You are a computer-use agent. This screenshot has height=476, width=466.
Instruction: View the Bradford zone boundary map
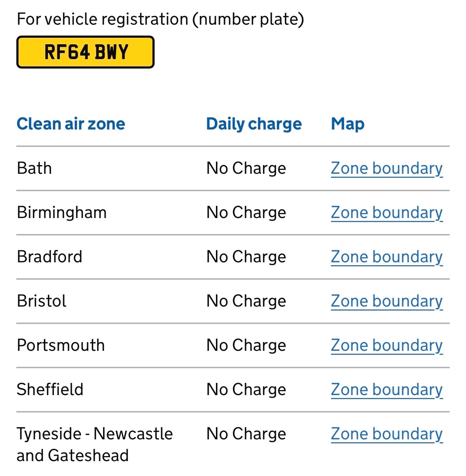[x=387, y=257]
